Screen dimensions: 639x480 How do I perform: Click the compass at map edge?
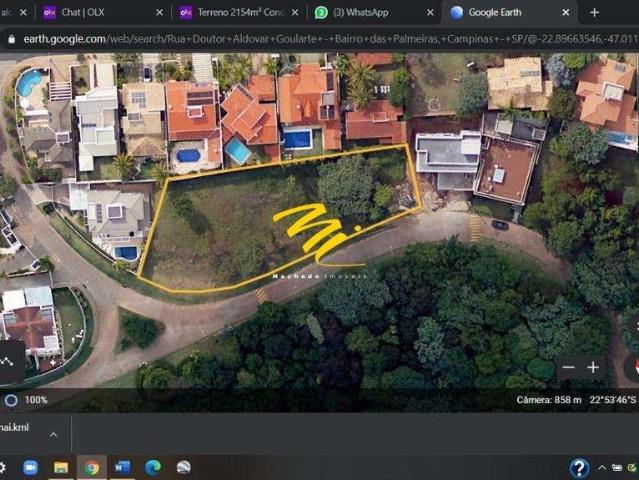(x=634, y=368)
